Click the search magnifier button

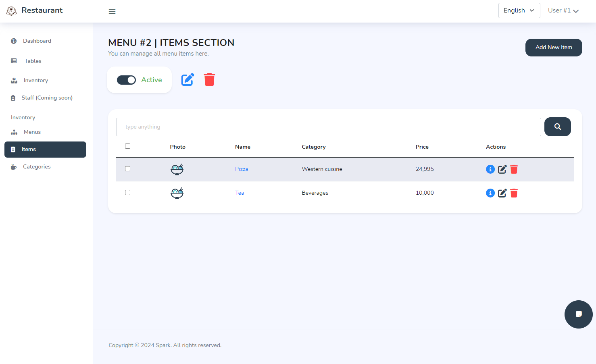coord(557,127)
